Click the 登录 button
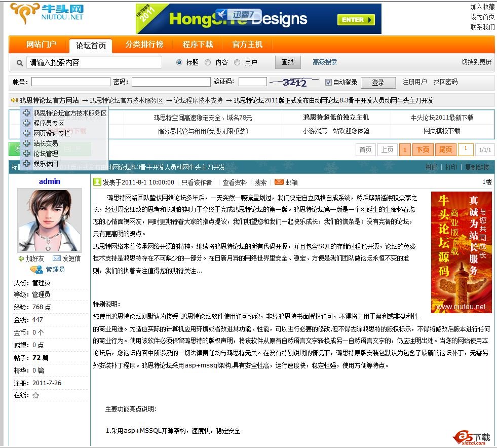The height and width of the screenshot is (448, 497). [378, 83]
